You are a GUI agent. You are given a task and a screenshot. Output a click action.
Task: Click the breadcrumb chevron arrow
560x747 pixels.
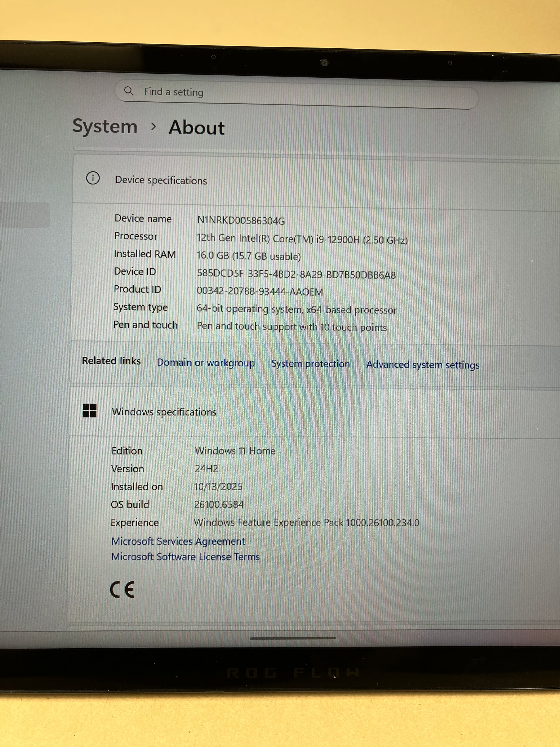(x=154, y=127)
